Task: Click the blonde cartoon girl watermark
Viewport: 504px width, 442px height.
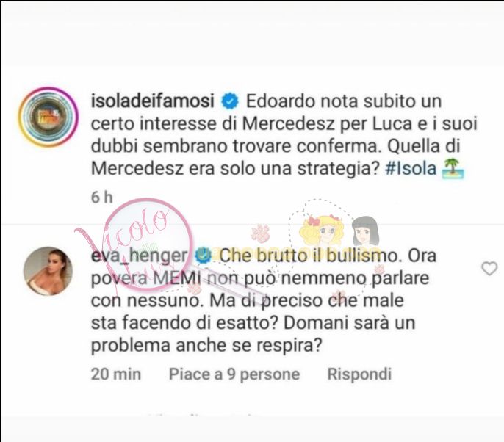Action: (322, 231)
